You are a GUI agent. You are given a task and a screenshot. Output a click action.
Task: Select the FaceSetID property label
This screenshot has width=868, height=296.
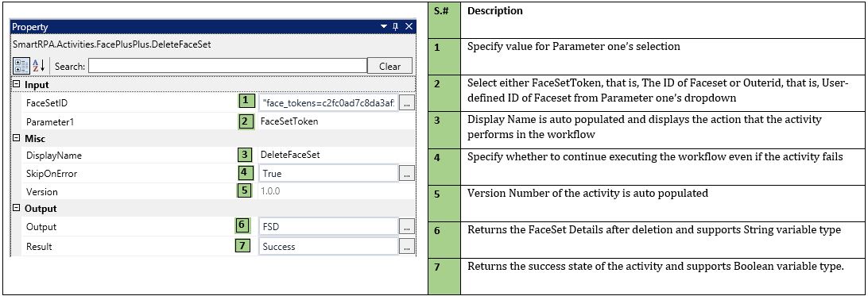(46, 102)
